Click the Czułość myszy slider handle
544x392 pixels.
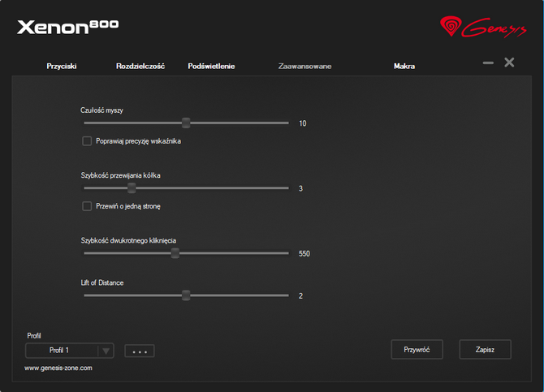coord(186,123)
